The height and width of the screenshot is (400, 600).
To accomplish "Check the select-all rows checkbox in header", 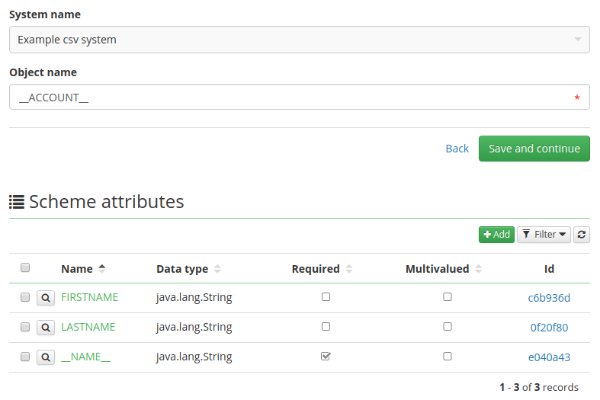I will point(25,268).
